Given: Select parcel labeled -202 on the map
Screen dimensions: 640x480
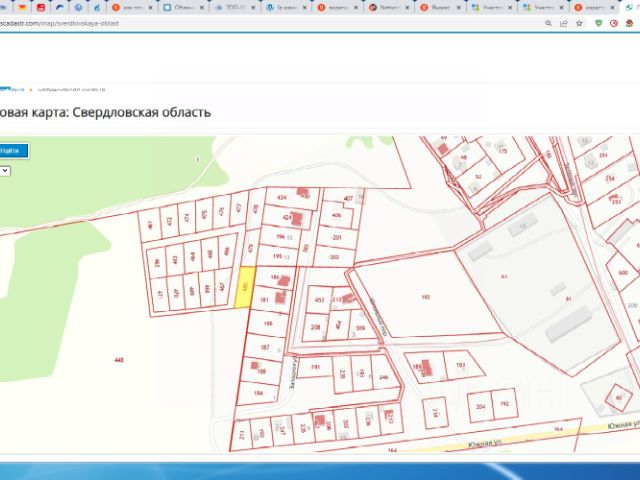Looking at the screenshot, I should [x=334, y=258].
